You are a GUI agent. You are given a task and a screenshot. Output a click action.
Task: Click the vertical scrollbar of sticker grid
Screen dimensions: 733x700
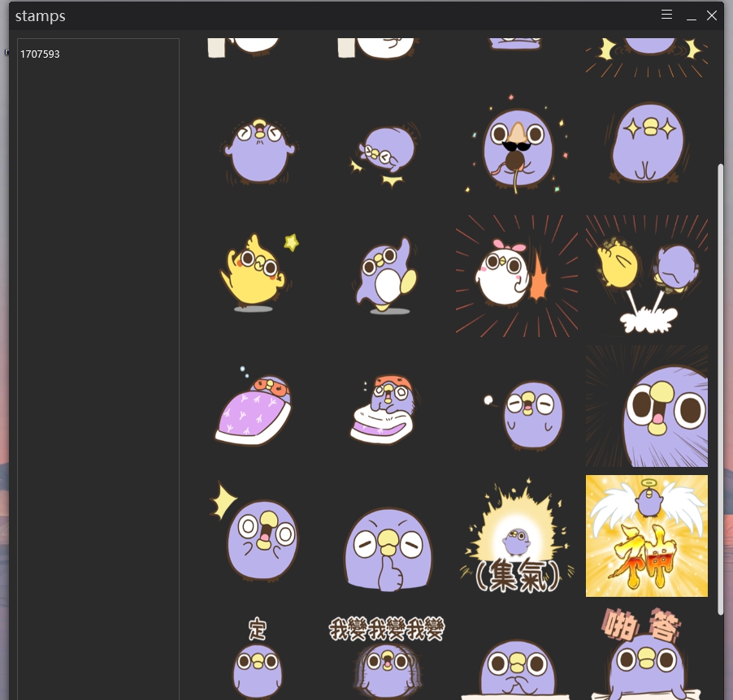click(719, 388)
